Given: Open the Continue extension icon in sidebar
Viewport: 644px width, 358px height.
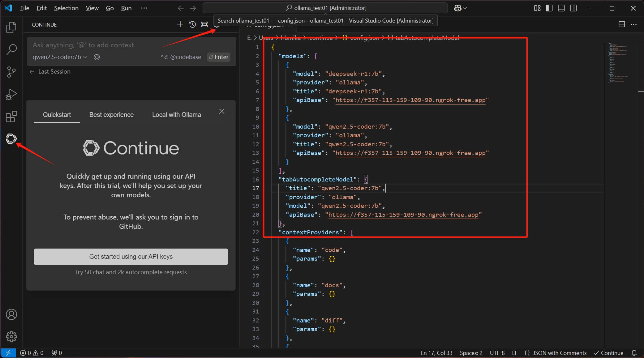Looking at the screenshot, I should (x=11, y=139).
